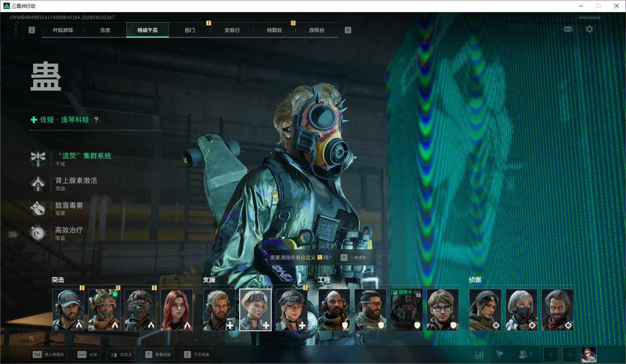Click the 侦察 class label

475,280
